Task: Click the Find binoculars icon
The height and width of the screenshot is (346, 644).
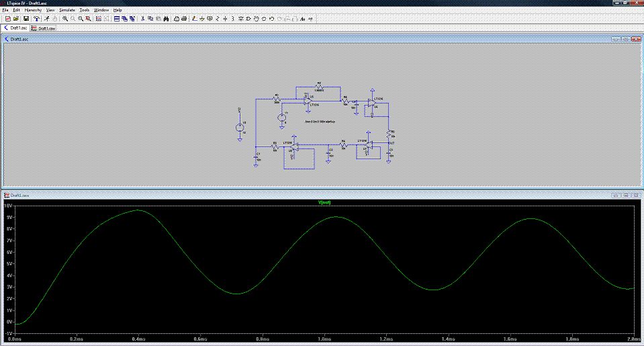Action: (165, 19)
